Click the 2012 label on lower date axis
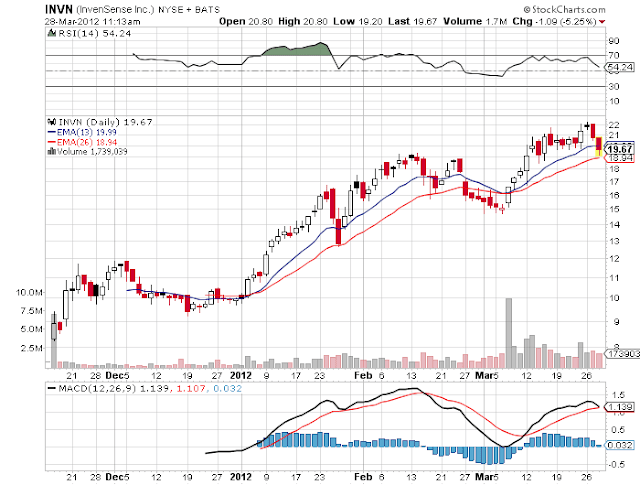This screenshot has height=485, width=640. (241, 476)
